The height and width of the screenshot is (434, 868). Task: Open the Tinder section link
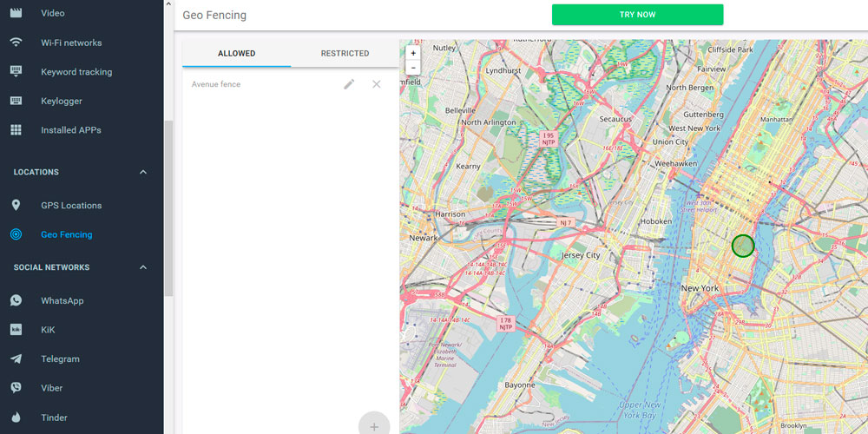(x=54, y=418)
